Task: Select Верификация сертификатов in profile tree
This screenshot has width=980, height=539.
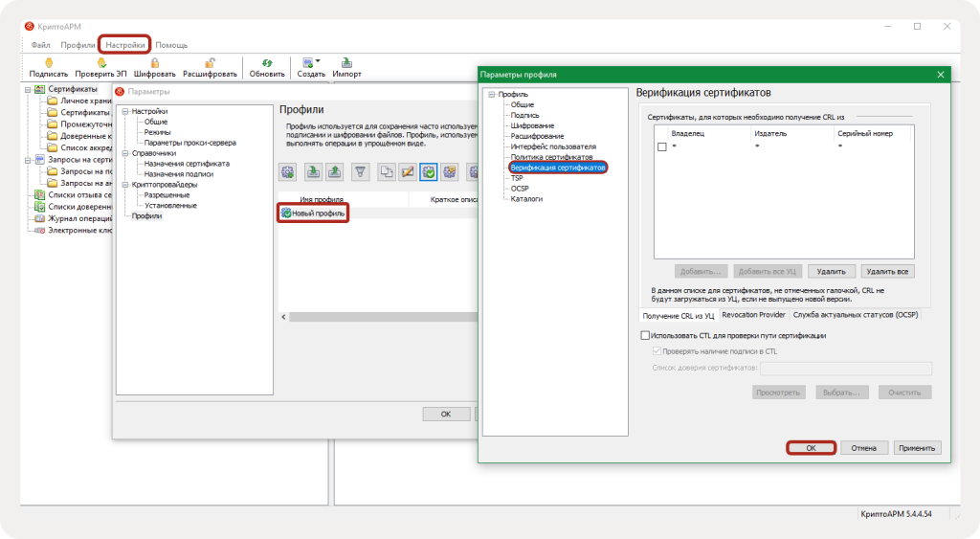Action: click(x=558, y=168)
